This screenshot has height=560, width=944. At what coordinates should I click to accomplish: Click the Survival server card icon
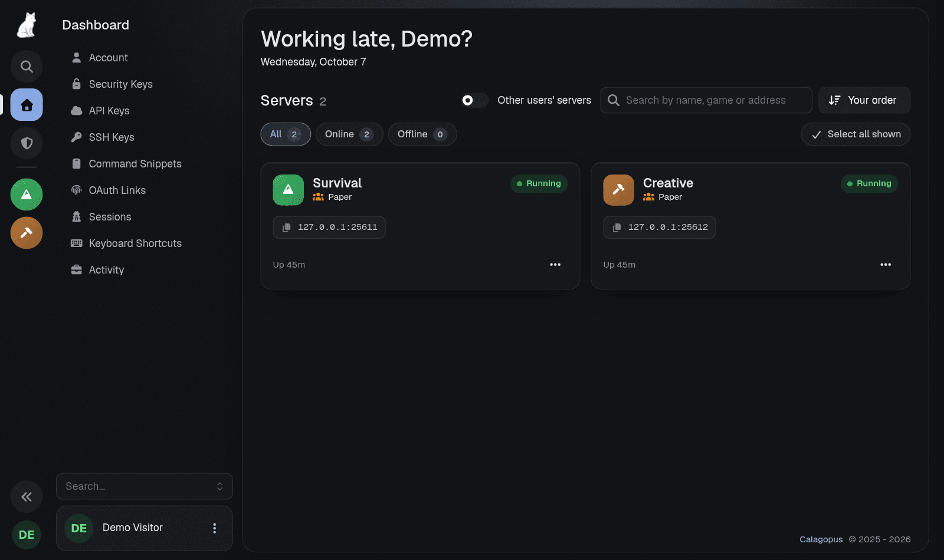click(289, 190)
